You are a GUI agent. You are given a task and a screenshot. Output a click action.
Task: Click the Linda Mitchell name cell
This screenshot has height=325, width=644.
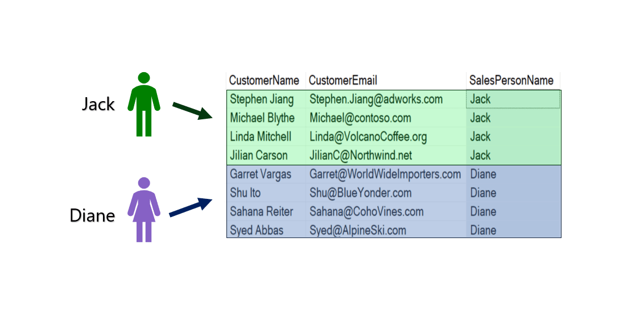point(266,136)
